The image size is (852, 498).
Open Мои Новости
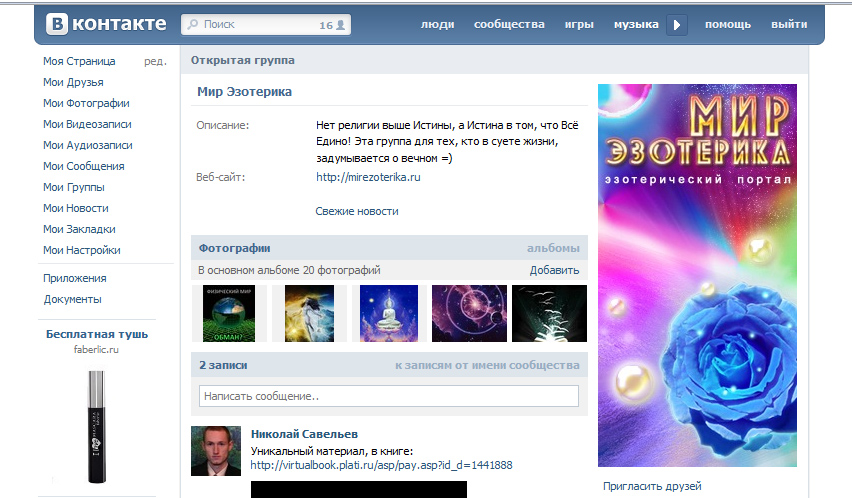pos(76,209)
